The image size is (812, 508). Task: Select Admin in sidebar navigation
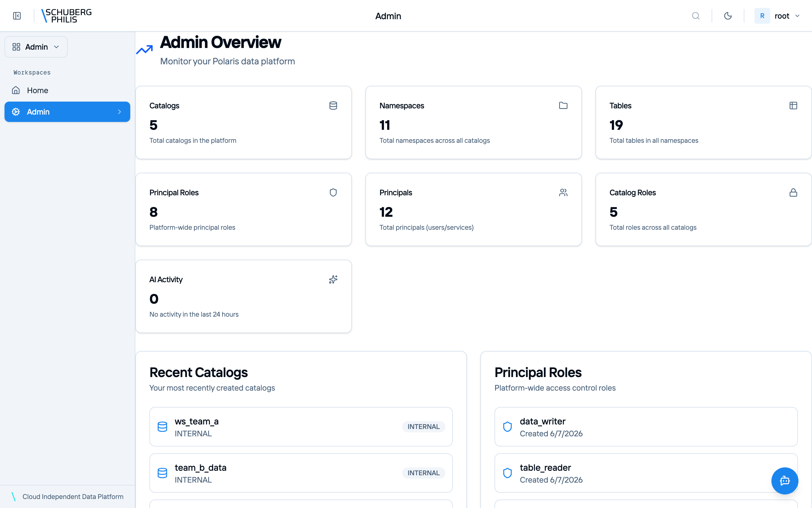67,112
